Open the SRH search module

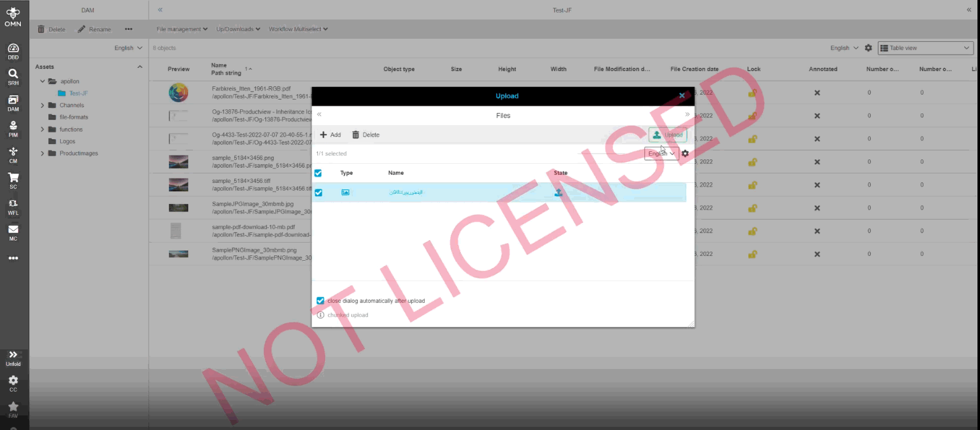click(13, 77)
